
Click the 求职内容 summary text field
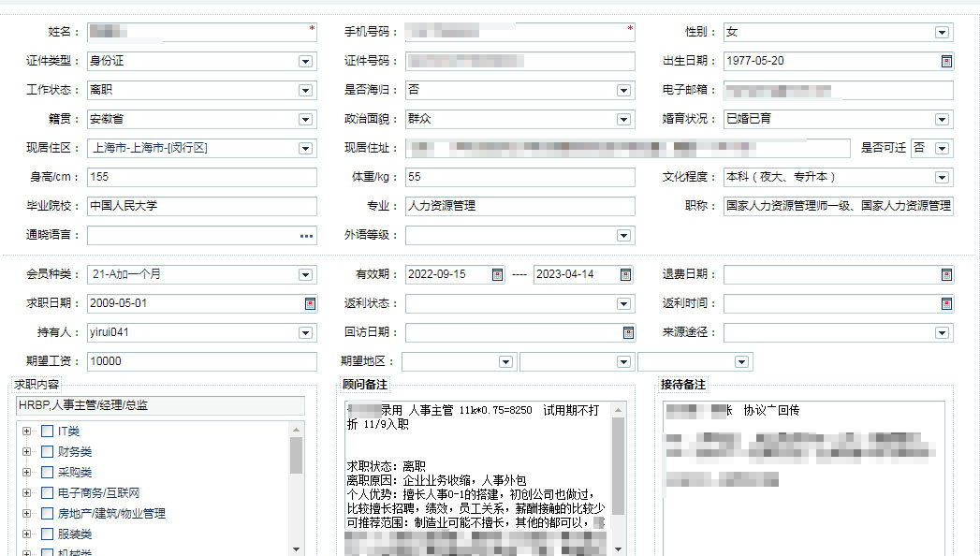(x=160, y=405)
